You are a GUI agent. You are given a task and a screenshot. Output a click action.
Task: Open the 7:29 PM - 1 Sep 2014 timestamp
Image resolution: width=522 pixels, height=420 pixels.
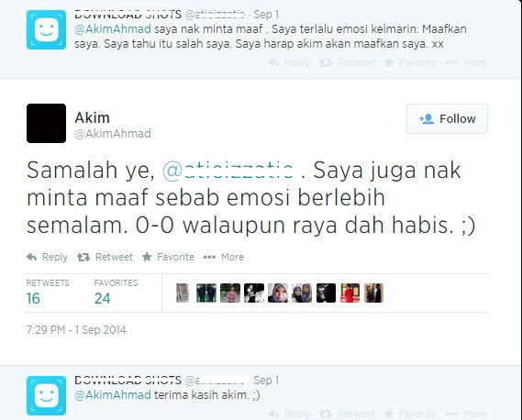pyautogui.click(x=76, y=330)
